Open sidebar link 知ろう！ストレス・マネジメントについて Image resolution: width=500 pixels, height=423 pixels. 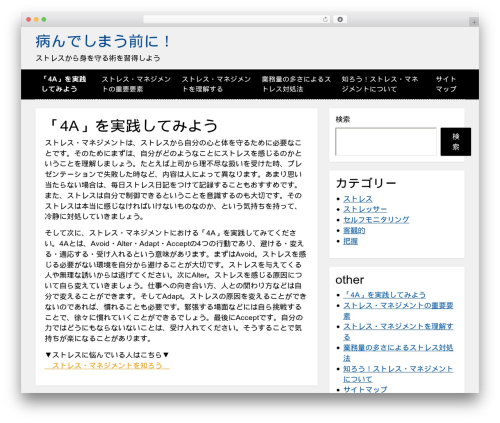[x=398, y=374]
